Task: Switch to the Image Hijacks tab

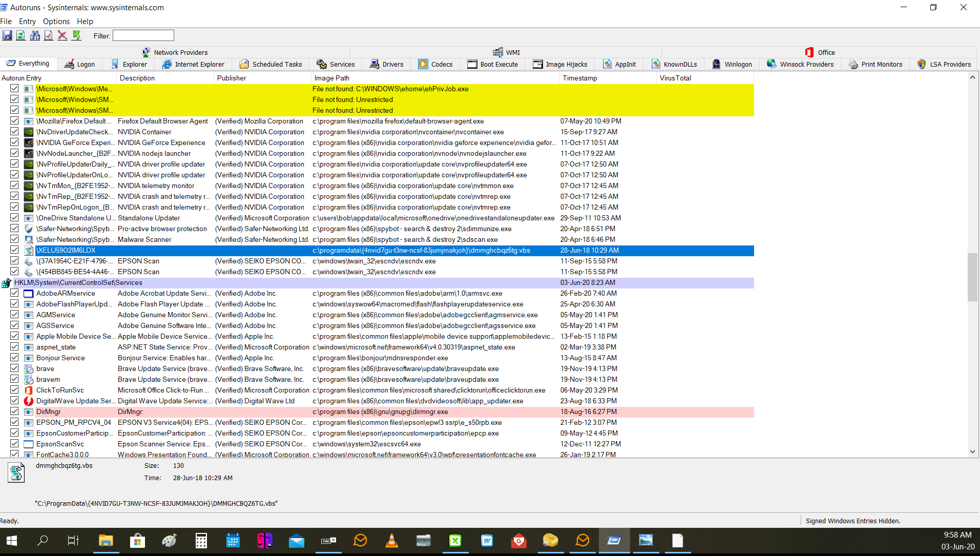Action: click(x=560, y=65)
